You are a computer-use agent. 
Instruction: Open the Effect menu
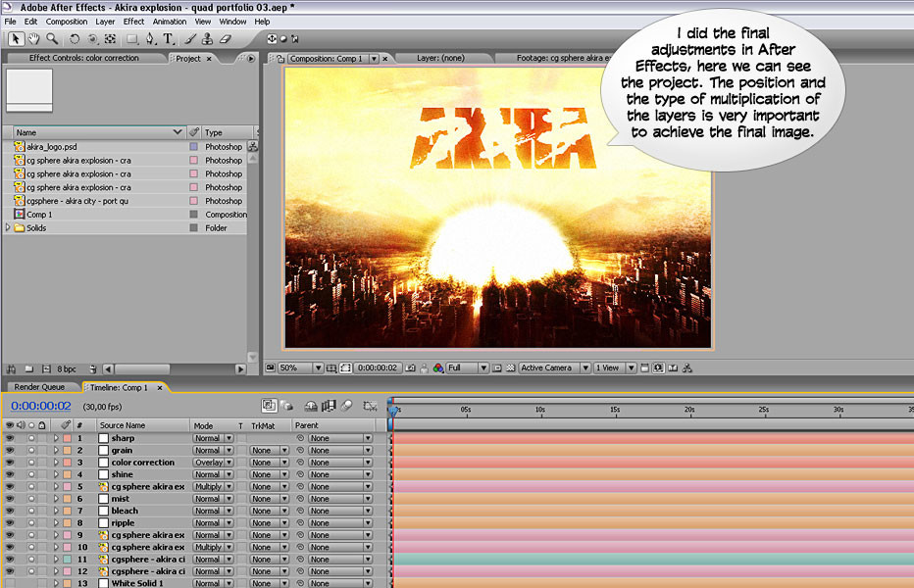pos(133,22)
